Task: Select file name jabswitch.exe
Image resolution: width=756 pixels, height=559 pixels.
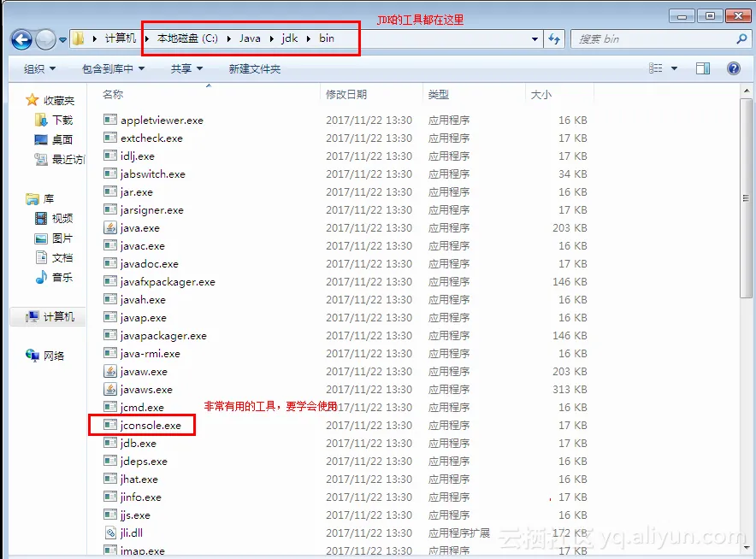Action: [x=153, y=174]
